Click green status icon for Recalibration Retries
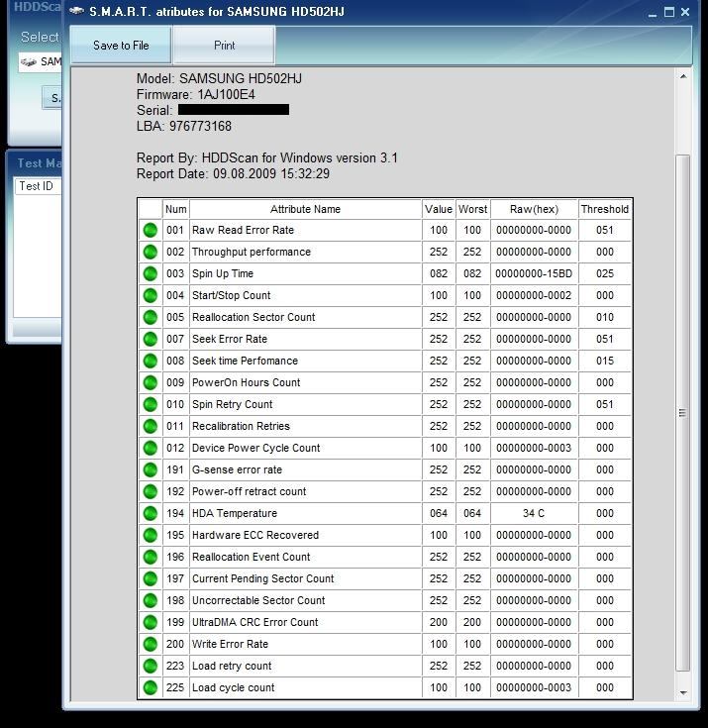 click(150, 426)
